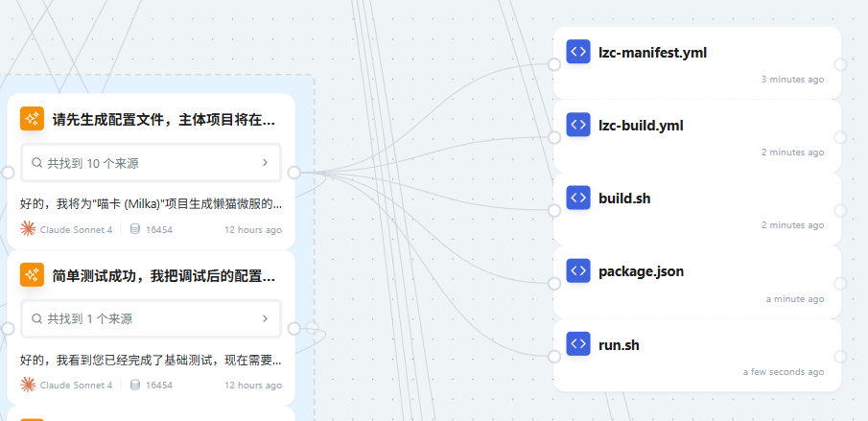Click the search icon in 共找到 1 个来源

[37, 318]
